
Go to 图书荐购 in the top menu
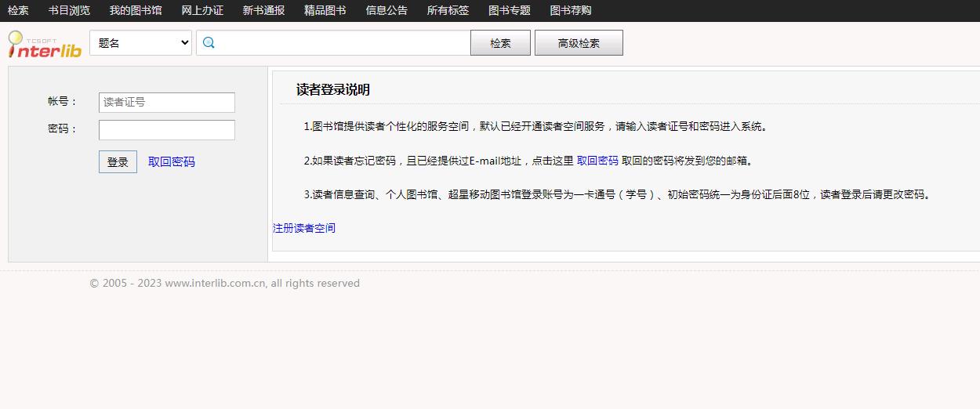click(571, 10)
